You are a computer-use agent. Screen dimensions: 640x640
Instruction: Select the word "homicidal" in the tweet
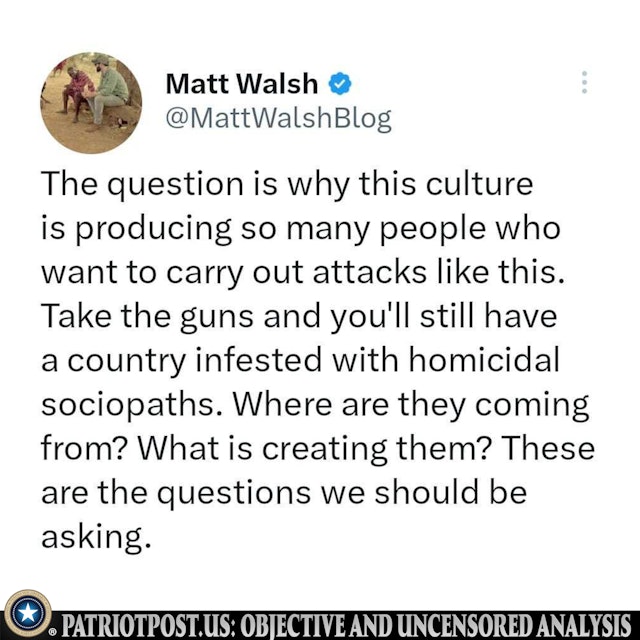click(x=484, y=360)
